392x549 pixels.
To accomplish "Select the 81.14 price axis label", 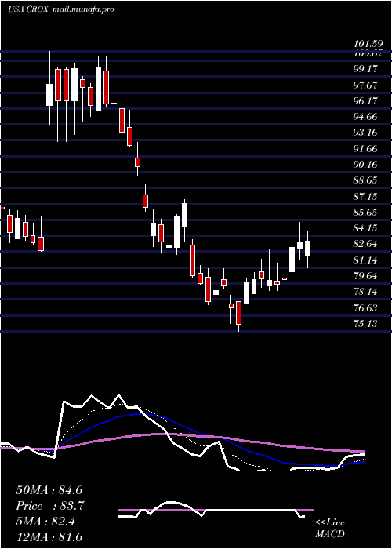I will pyautogui.click(x=365, y=260).
